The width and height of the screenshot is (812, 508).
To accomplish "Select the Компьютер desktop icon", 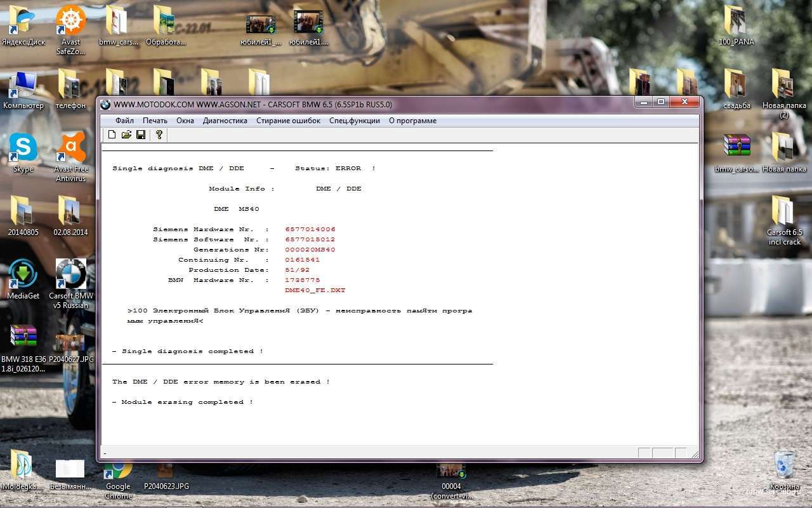I will pyautogui.click(x=23, y=90).
